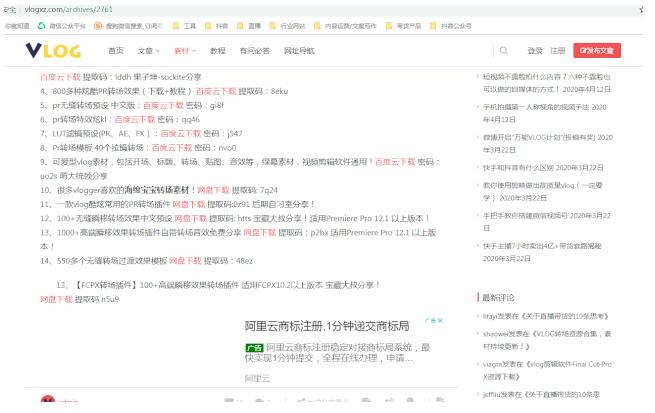655x413 pixels.
Task: Click the red 发布文章 button
Action: pyautogui.click(x=597, y=51)
